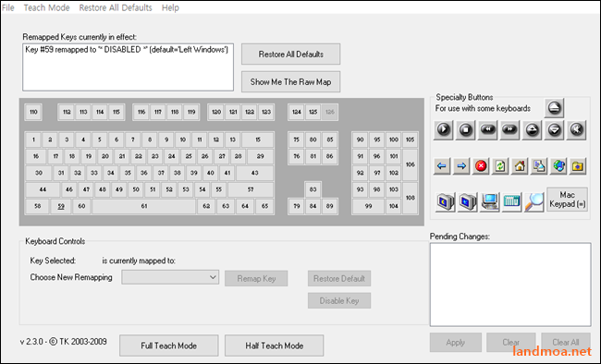Select the calculator specialty icon
This screenshot has width=601, height=364.
(511, 201)
